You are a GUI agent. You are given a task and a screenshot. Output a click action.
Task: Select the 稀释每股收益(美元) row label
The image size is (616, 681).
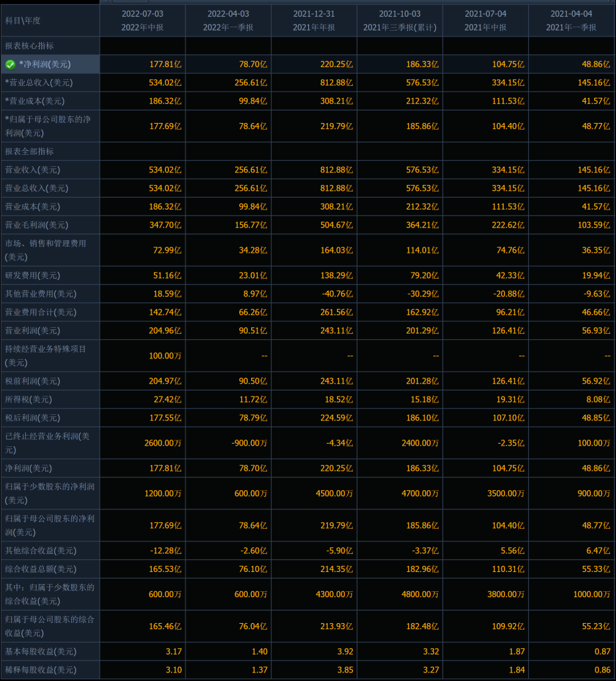click(41, 670)
